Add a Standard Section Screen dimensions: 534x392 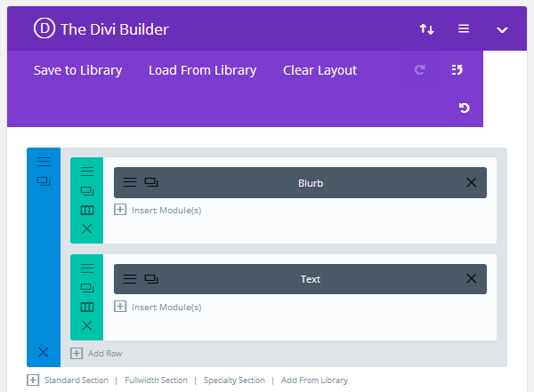coord(77,380)
